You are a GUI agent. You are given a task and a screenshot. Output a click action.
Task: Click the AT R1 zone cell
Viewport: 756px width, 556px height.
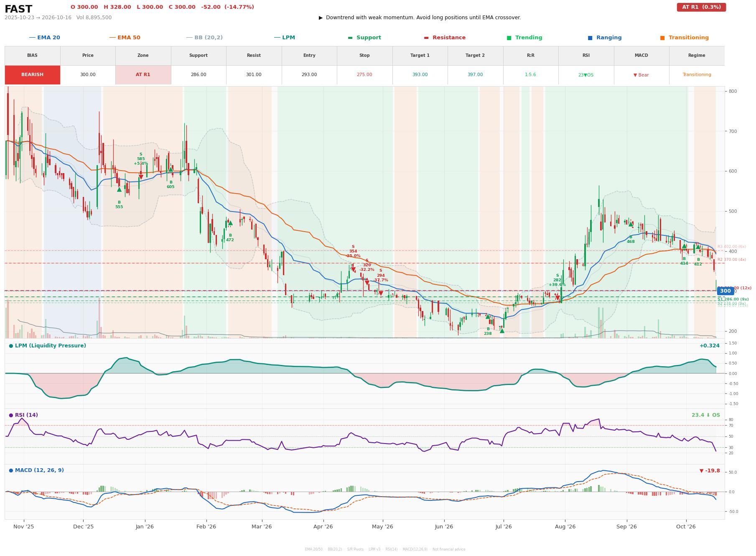click(143, 75)
